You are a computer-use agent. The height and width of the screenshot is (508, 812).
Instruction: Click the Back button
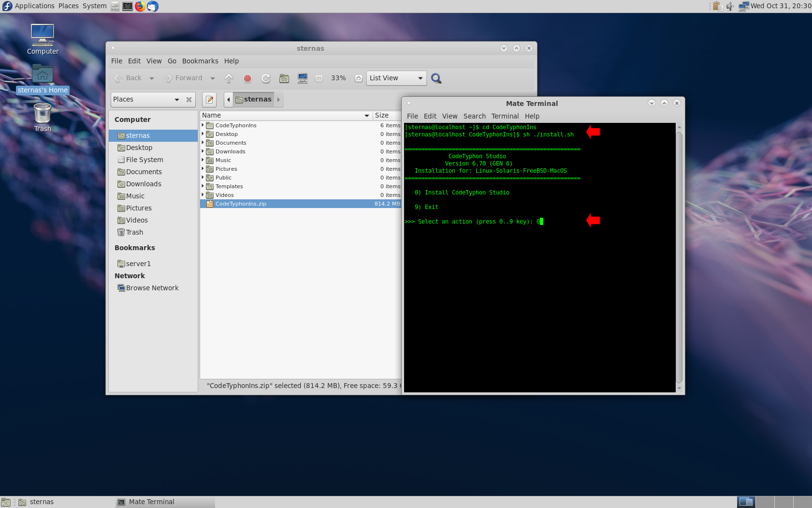click(x=128, y=78)
